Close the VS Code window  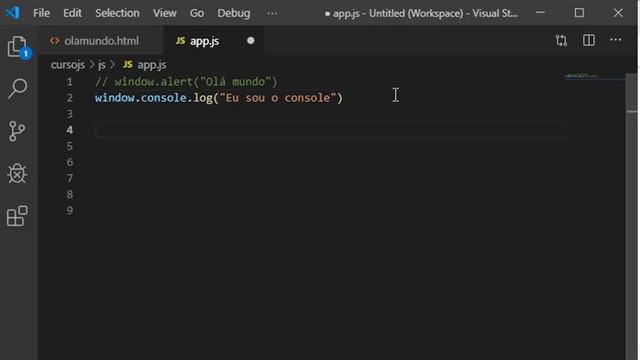point(618,13)
